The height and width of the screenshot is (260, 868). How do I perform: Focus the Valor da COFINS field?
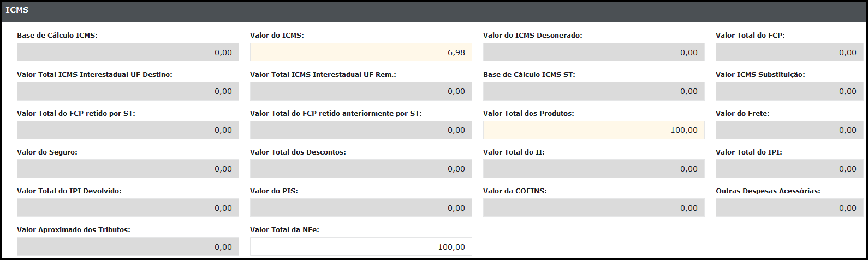[x=593, y=208]
